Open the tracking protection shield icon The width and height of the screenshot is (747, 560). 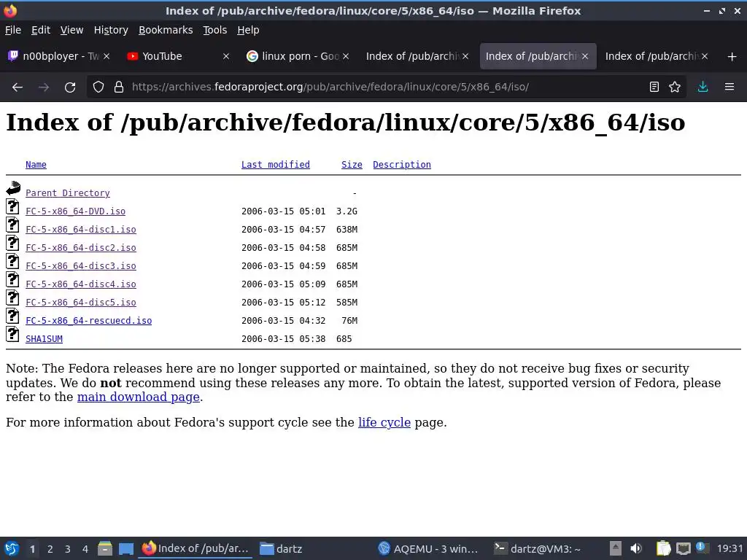98,87
